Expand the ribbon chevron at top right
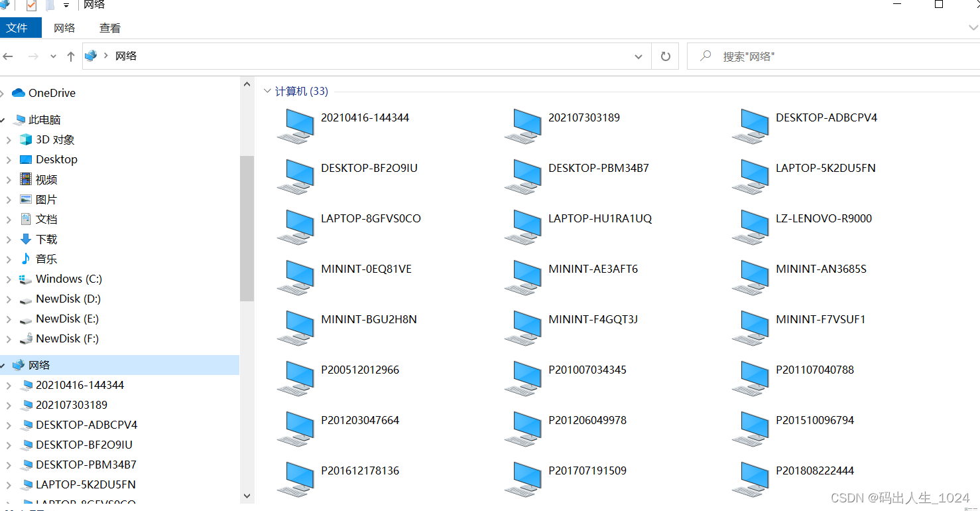Viewport: 980px width, 511px height. 973,28
